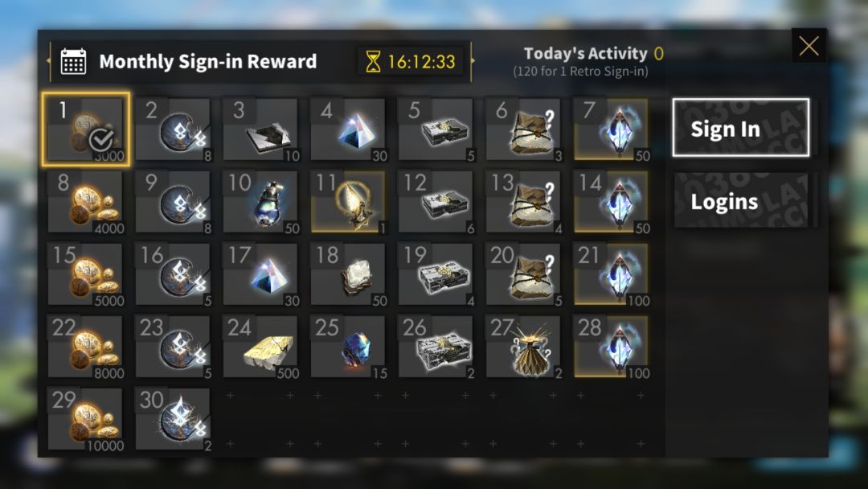The width and height of the screenshot is (868, 489).
Task: Select the day 18 white stone reward
Action: 348,274
